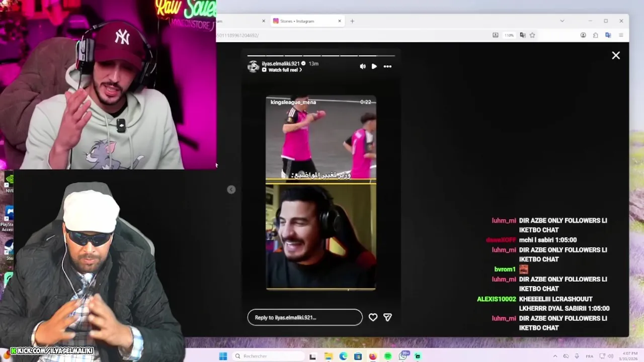This screenshot has height=362, width=644.
Task: Open ilyas.elmaliki.921 profile avatar
Action: coord(254,66)
